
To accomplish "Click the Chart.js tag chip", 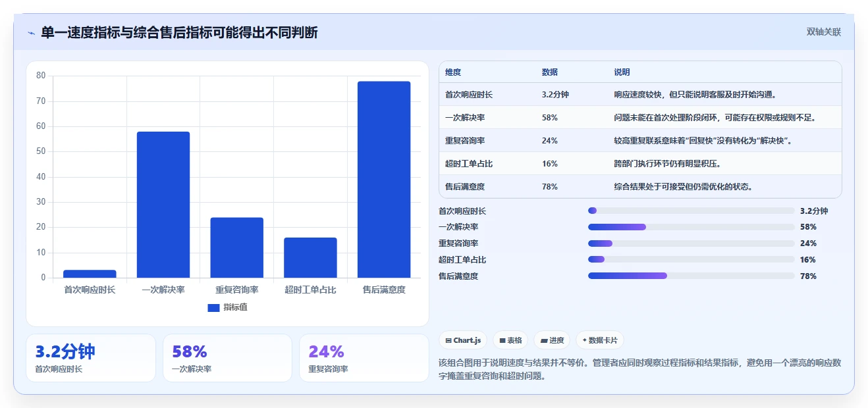I will (464, 340).
